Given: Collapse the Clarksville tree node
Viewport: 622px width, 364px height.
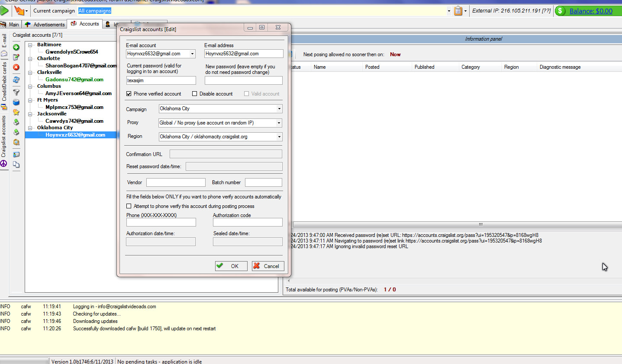Looking at the screenshot, I should click(30, 72).
